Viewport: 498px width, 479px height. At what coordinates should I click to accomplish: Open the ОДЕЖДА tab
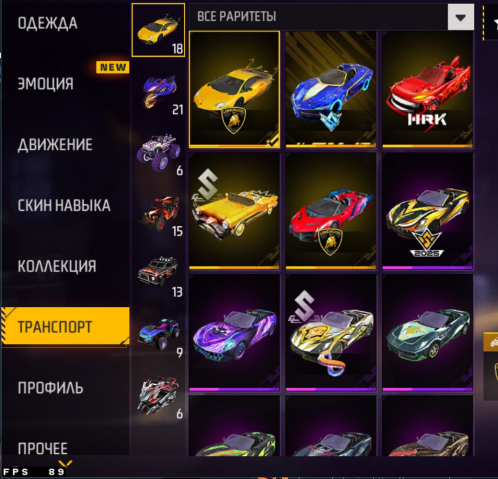point(48,23)
